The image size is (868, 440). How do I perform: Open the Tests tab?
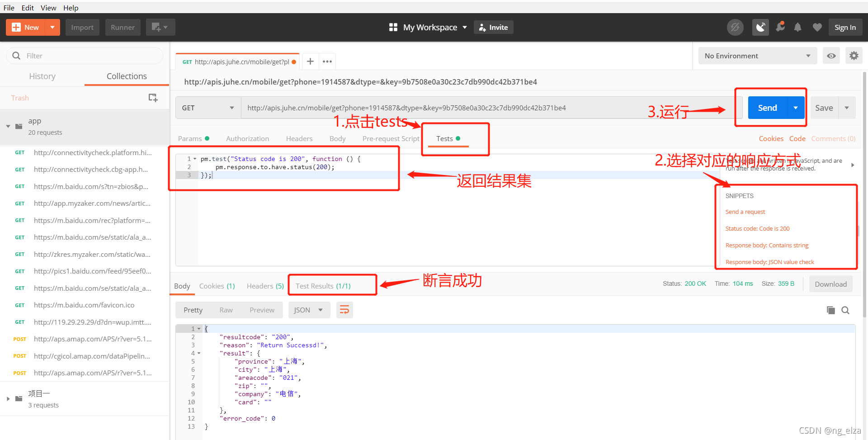click(x=448, y=138)
